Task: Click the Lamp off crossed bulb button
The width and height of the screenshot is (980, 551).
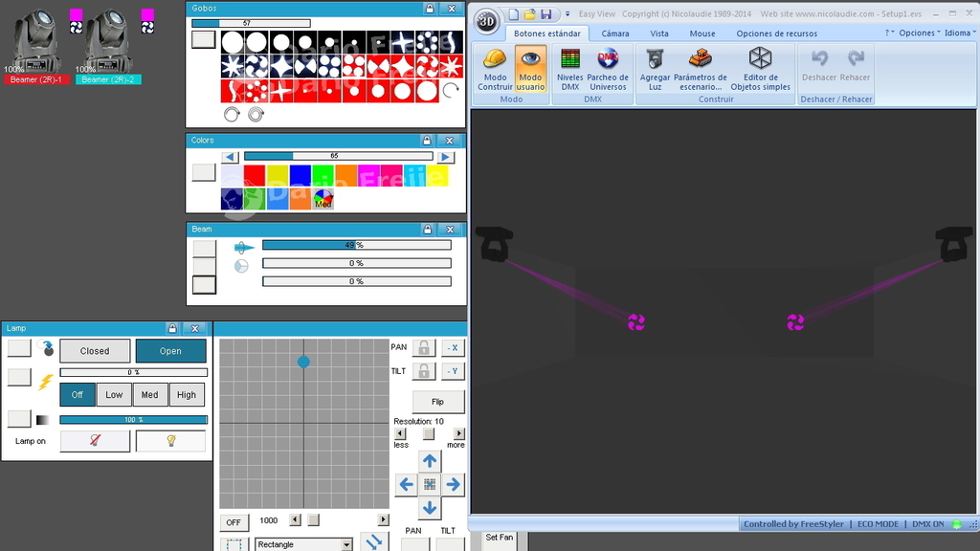Action: [95, 440]
